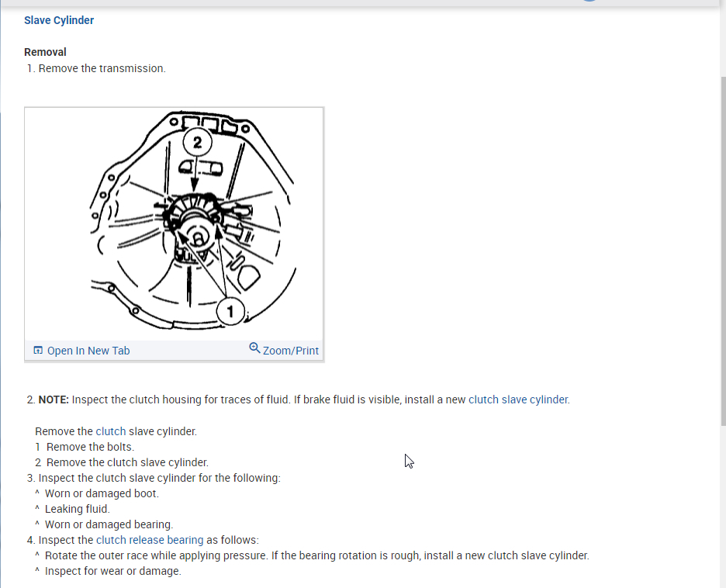The image size is (726, 588).
Task: Click scrollbar track below the thumb
Action: (x=723, y=507)
